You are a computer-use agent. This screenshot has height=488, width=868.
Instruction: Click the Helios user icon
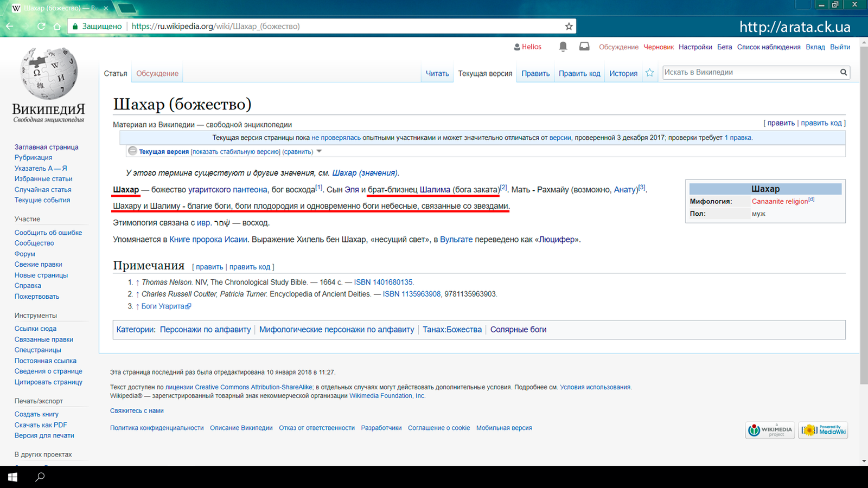(517, 47)
